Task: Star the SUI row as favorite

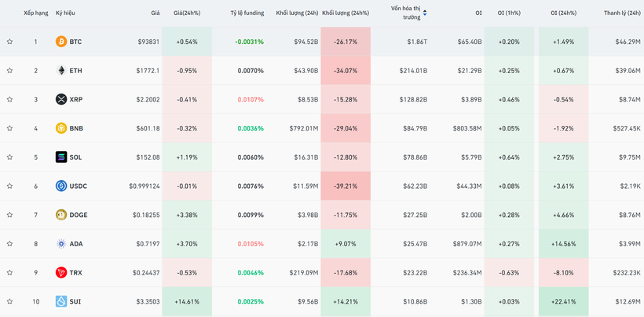Action: click(x=9, y=301)
